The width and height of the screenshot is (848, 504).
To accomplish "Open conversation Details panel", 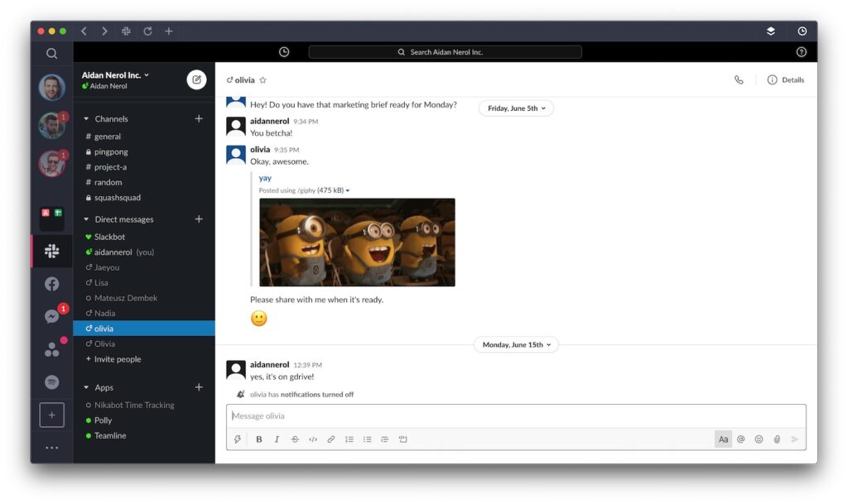I will (x=786, y=80).
